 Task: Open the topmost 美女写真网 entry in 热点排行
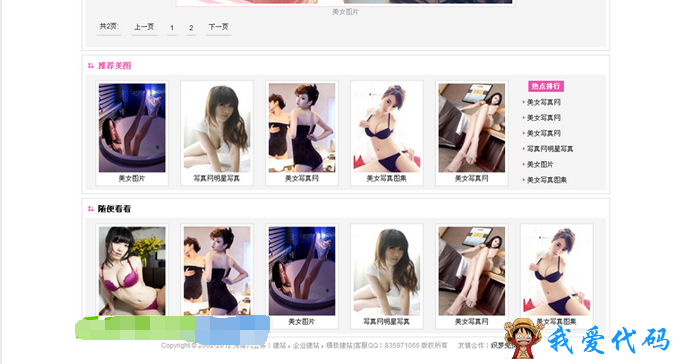click(x=544, y=102)
